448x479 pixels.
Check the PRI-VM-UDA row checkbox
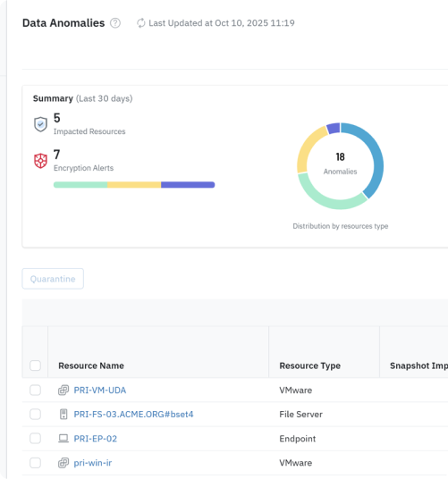pos(35,391)
